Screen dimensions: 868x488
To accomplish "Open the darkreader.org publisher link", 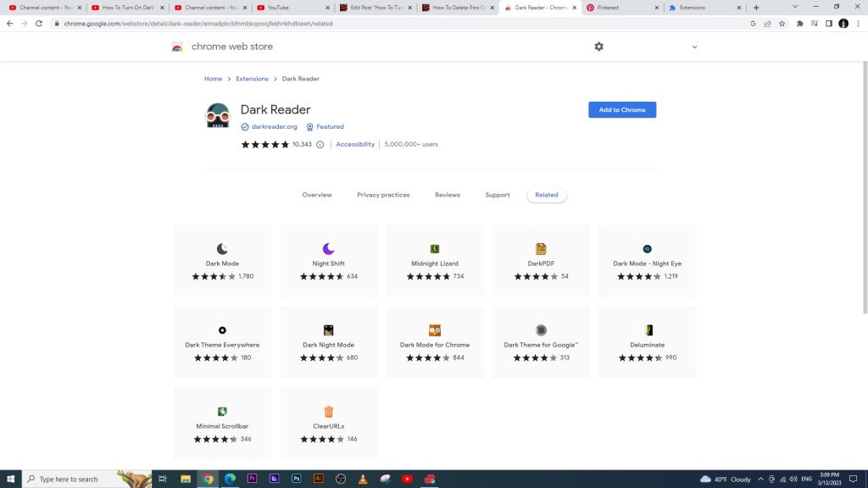I will point(274,127).
